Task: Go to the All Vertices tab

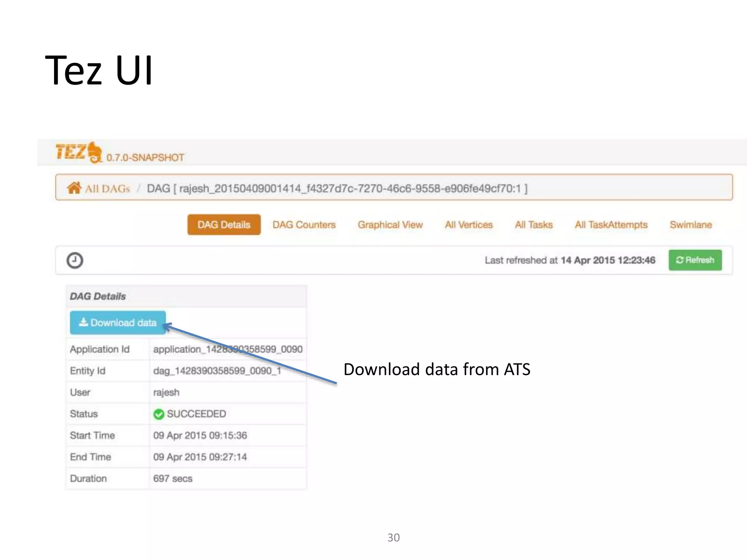Action: tap(469, 225)
